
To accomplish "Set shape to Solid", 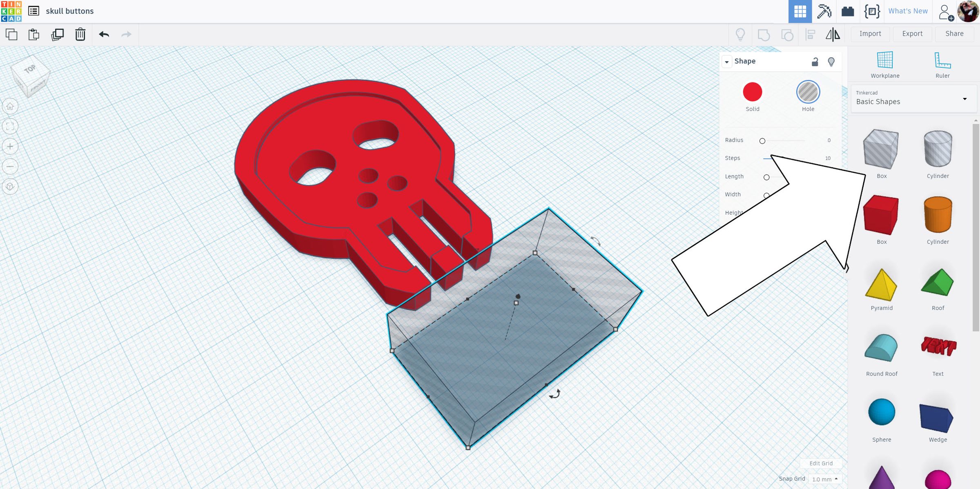I will point(752,92).
